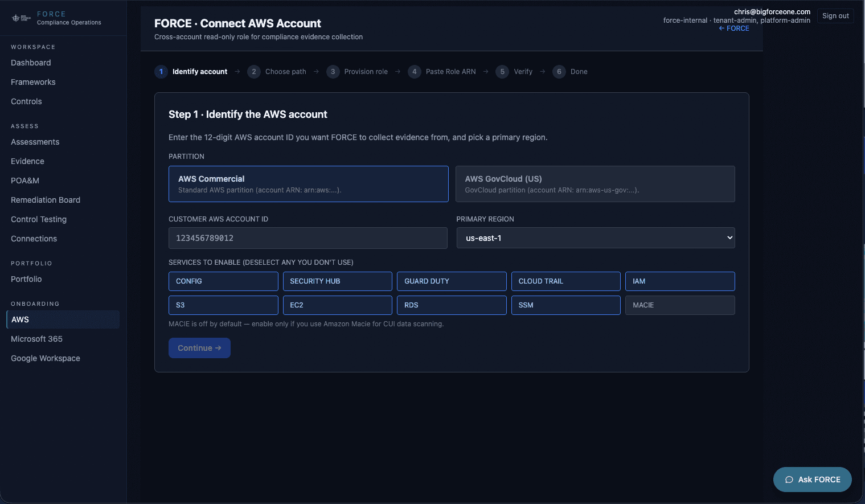Click the Done step label
Screen dimensions: 865x504
579,72
